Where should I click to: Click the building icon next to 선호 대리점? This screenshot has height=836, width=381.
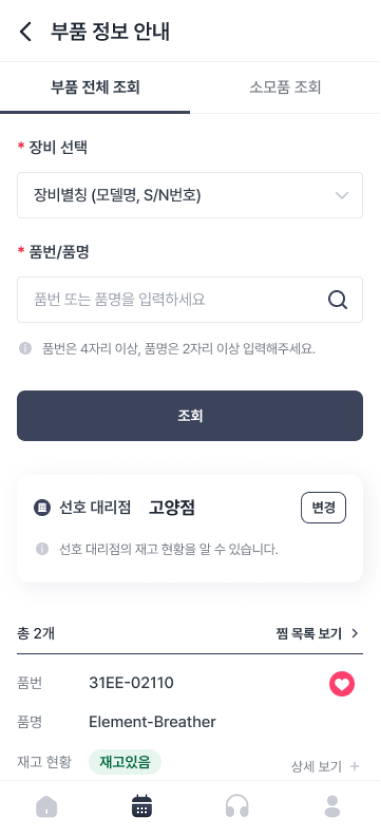point(42,508)
